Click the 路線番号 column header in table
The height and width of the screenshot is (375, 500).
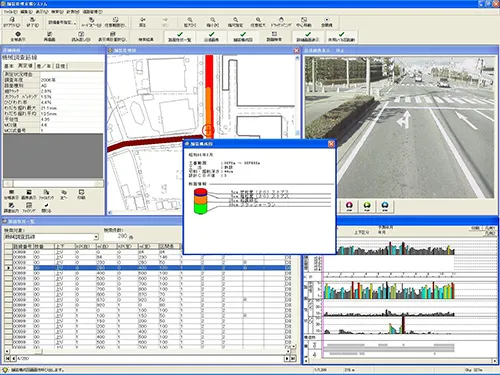tap(23, 246)
